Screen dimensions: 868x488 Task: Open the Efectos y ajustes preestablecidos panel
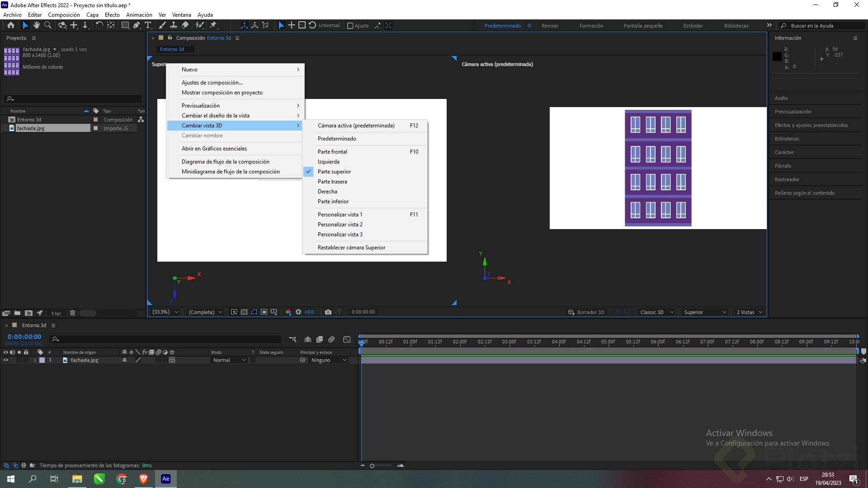pos(811,125)
